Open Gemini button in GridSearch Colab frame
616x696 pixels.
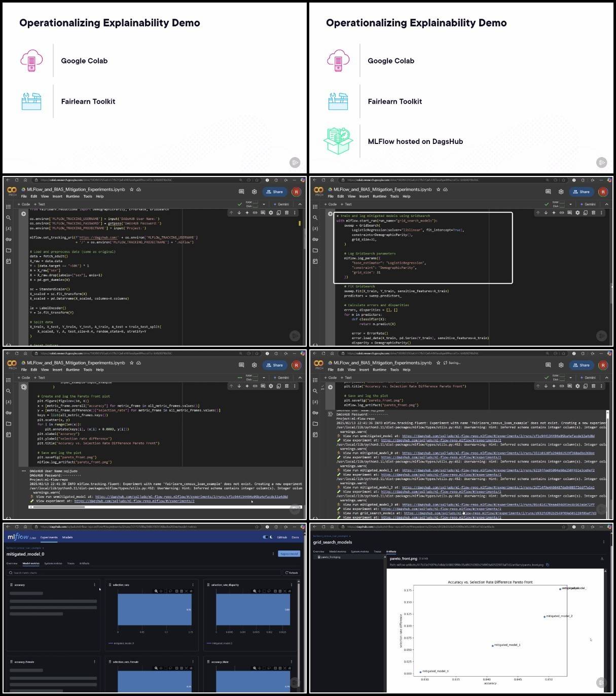[588, 204]
